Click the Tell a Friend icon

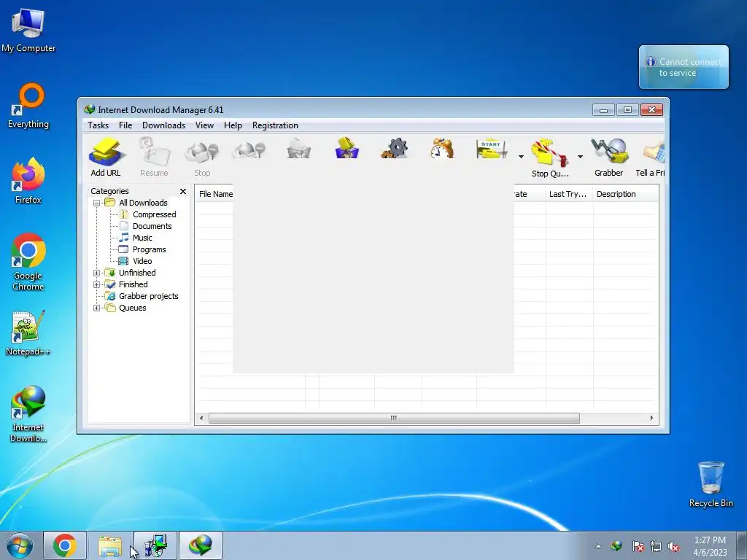pyautogui.click(x=651, y=157)
